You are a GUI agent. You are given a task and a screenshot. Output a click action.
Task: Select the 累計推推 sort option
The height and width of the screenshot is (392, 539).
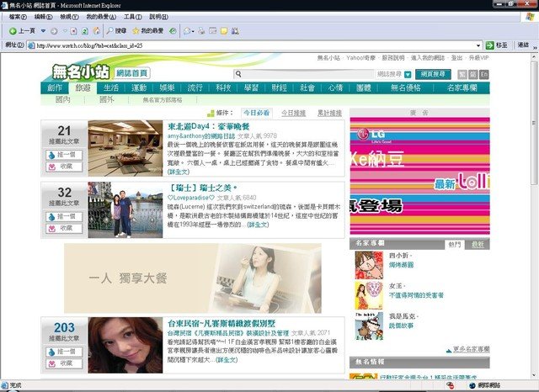pyautogui.click(x=329, y=113)
